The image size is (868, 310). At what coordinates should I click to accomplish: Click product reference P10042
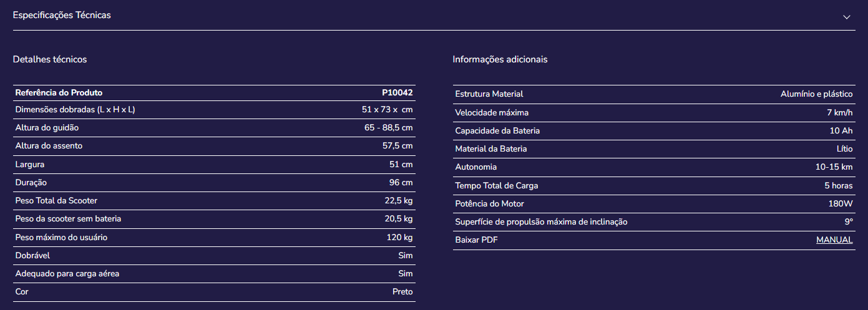(x=397, y=92)
